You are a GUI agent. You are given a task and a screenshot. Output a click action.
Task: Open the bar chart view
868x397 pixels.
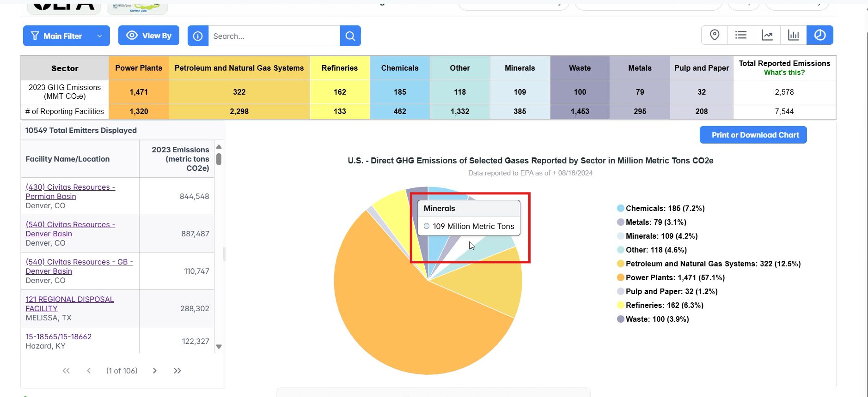(x=794, y=35)
